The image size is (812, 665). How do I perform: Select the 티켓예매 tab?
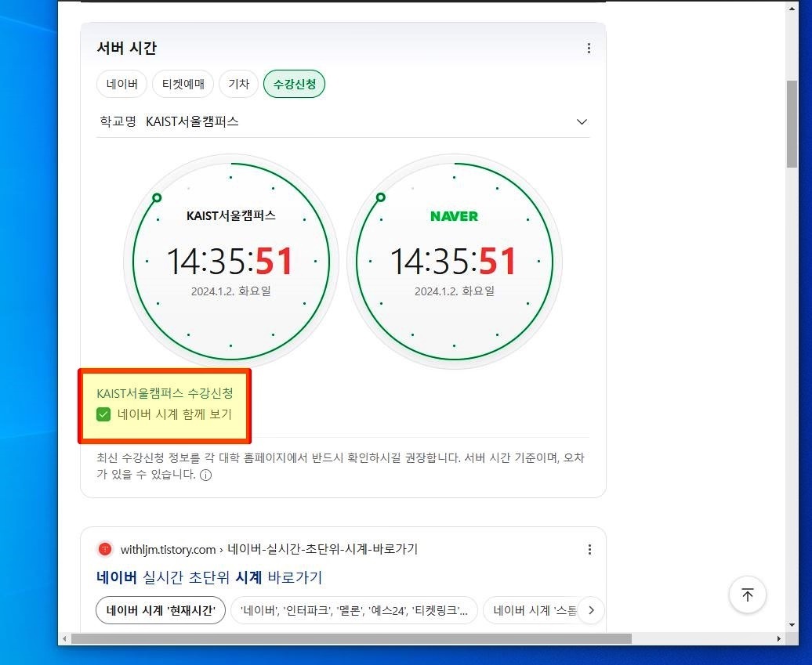coord(183,84)
